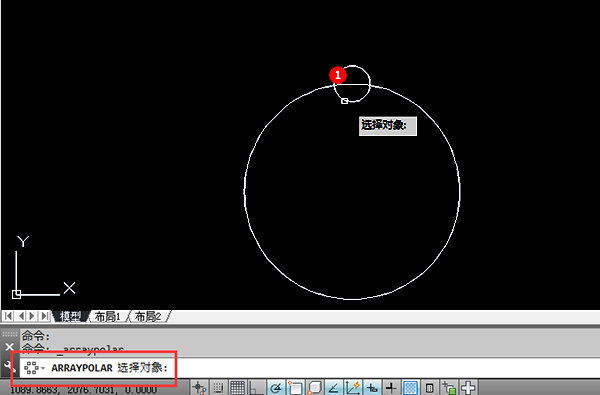This screenshot has height=395, width=600.
Task: Grab the command line grip handle
Action: point(10,334)
